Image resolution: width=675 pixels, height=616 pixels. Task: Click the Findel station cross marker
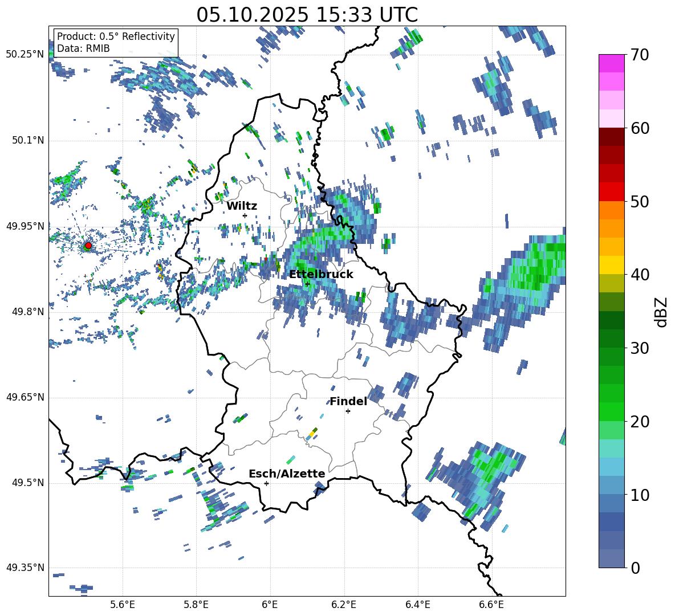click(x=348, y=411)
